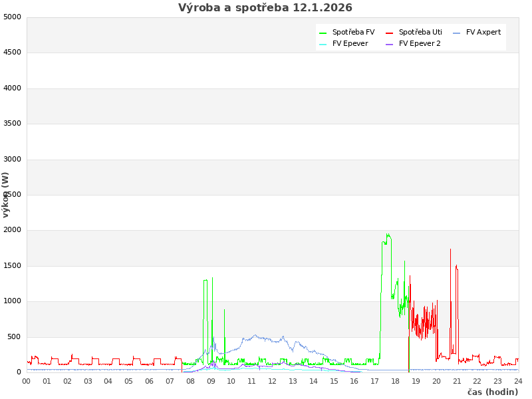Click the red Spotřeba Uti legend swatch
532x399 pixels.
389,33
